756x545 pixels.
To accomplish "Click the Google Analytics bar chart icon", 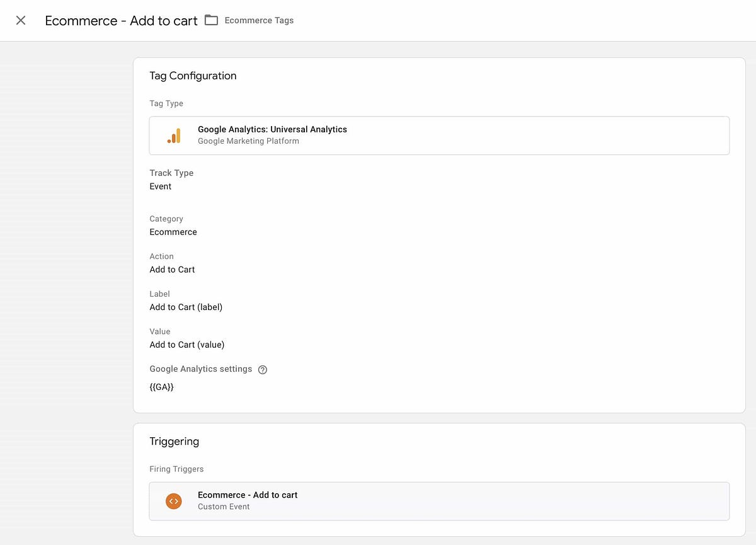I will pos(174,135).
